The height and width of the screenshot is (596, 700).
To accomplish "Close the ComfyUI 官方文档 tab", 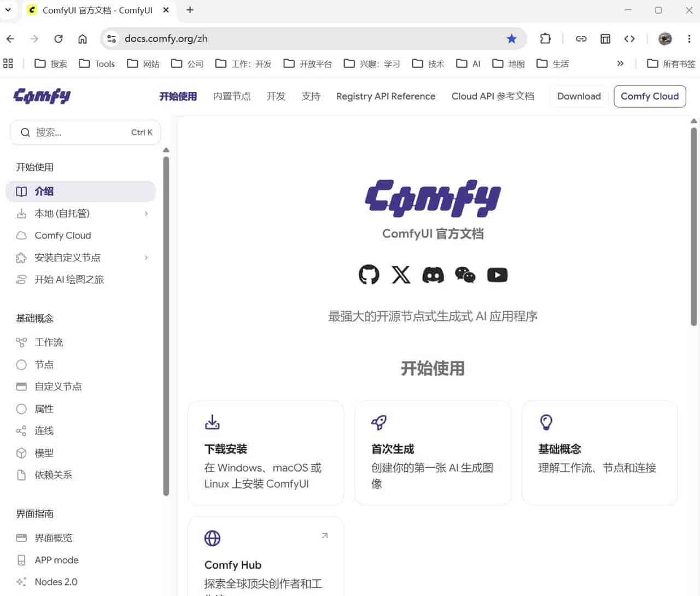I will pos(166,10).
